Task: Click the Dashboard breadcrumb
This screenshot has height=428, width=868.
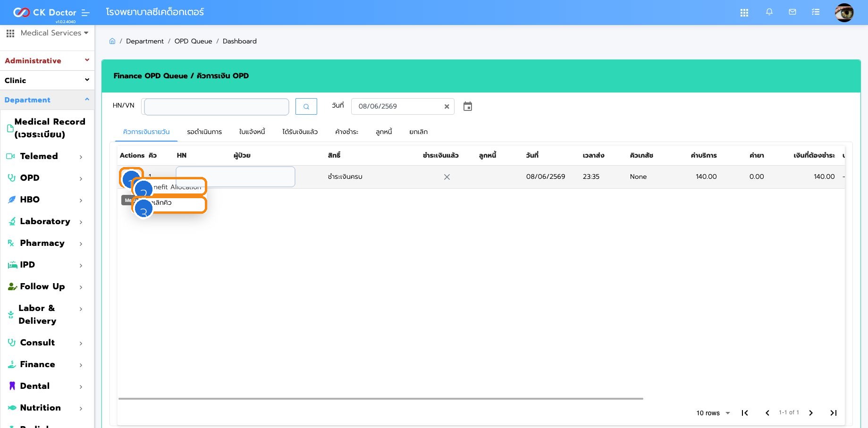Action: [240, 41]
